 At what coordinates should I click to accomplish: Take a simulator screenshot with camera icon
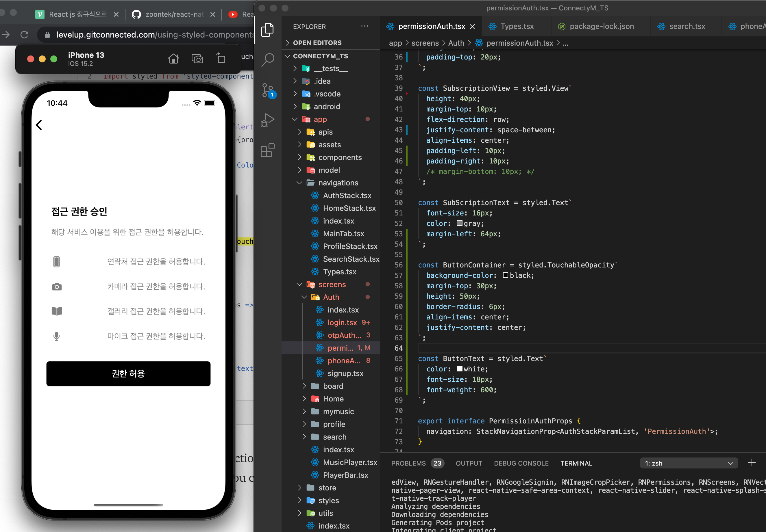[x=197, y=59]
